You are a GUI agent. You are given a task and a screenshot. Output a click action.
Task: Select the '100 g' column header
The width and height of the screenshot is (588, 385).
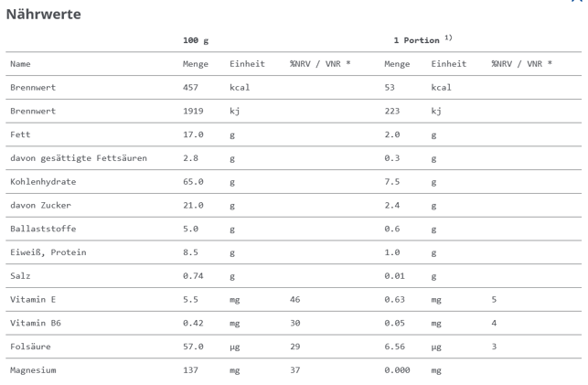pos(196,40)
